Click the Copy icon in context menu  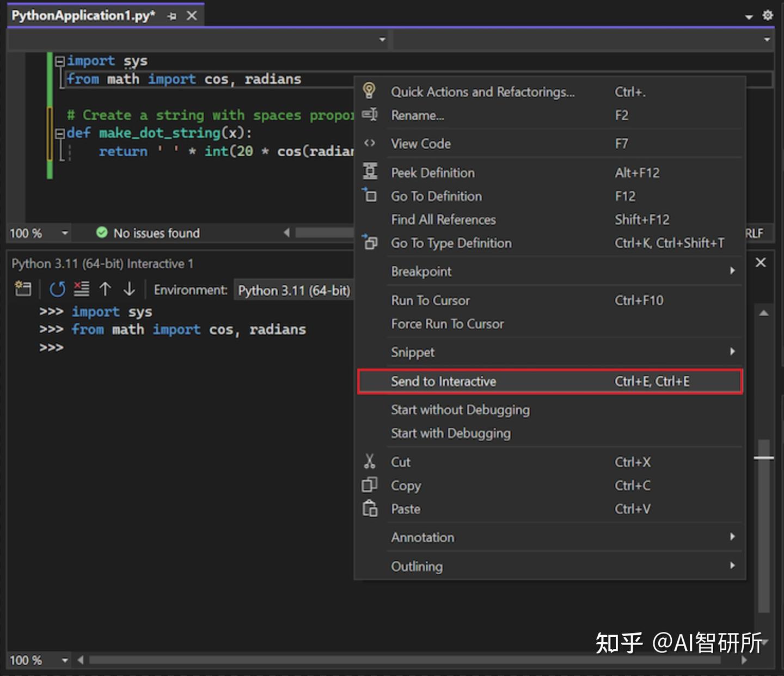tap(370, 484)
